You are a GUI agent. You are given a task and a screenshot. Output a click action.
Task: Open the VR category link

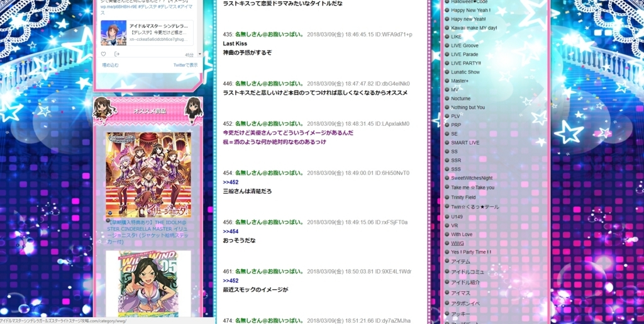click(x=454, y=225)
